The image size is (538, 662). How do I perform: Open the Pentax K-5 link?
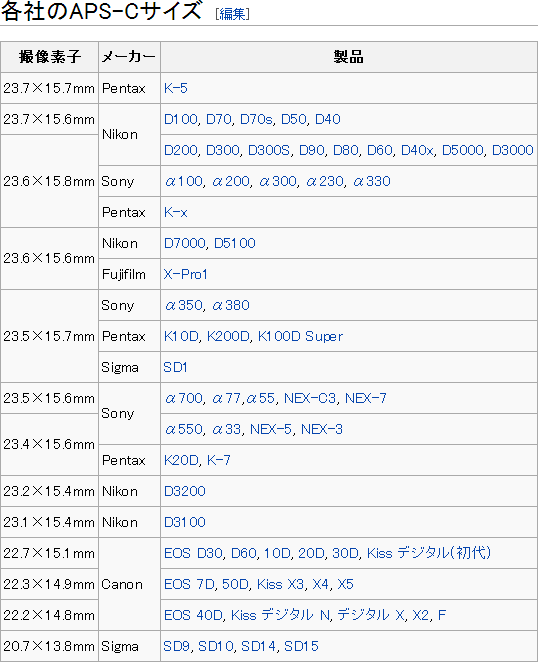coord(176,88)
